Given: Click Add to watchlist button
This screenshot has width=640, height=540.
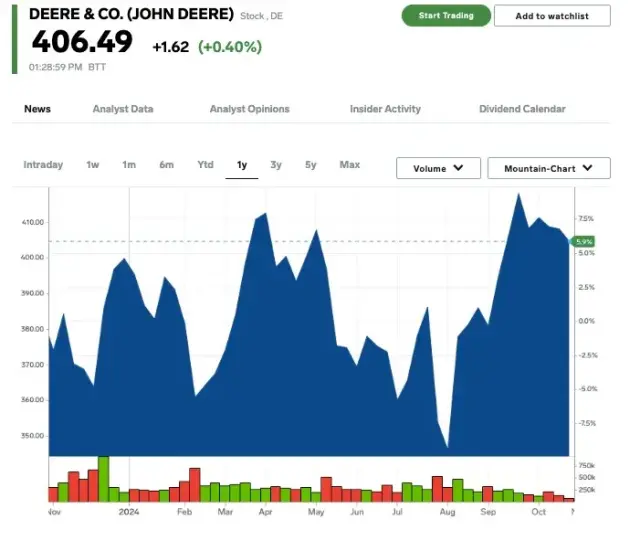Looking at the screenshot, I should 552,16.
